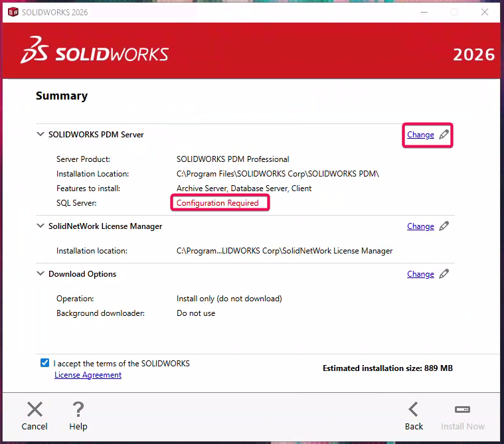Uncheck the accept SOLIDWORKS terms checkbox
The height and width of the screenshot is (444, 504).
[44, 363]
